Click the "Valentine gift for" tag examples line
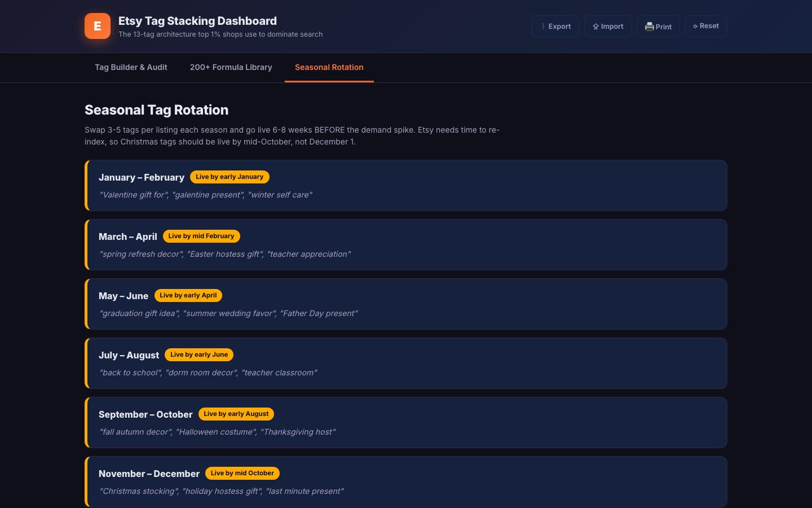812x508 pixels. click(206, 195)
